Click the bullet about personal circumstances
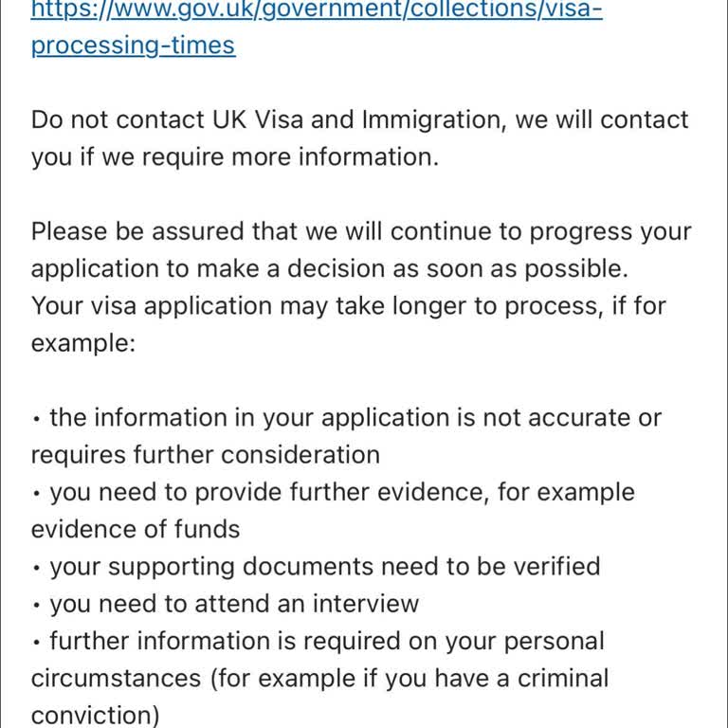The width and height of the screenshot is (728, 728). click(326, 642)
